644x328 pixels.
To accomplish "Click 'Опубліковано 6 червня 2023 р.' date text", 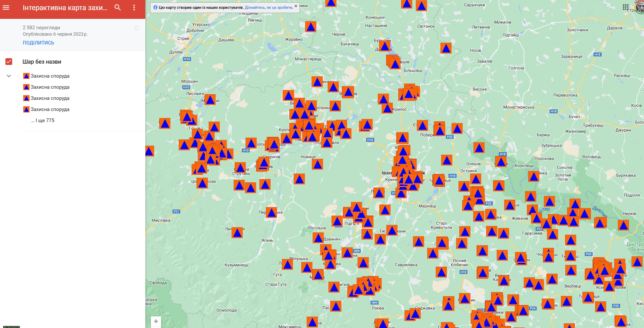I will pyautogui.click(x=55, y=34).
